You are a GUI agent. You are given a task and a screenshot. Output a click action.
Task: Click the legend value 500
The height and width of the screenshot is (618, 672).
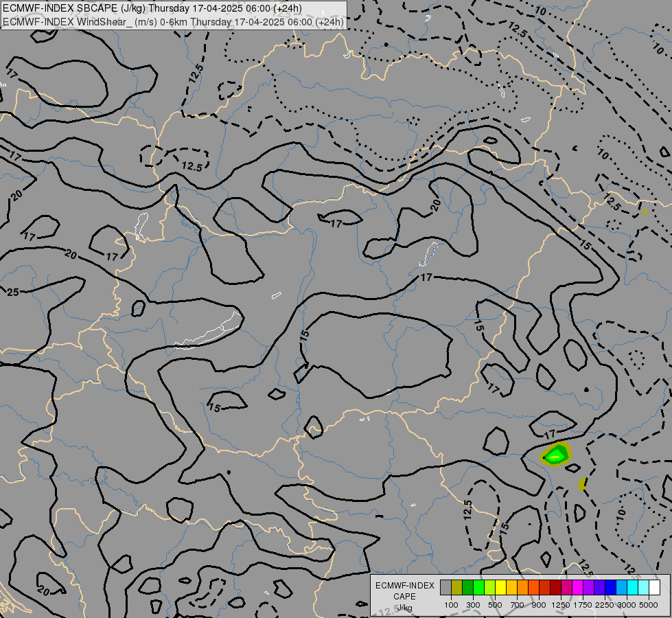pyautogui.click(x=495, y=605)
